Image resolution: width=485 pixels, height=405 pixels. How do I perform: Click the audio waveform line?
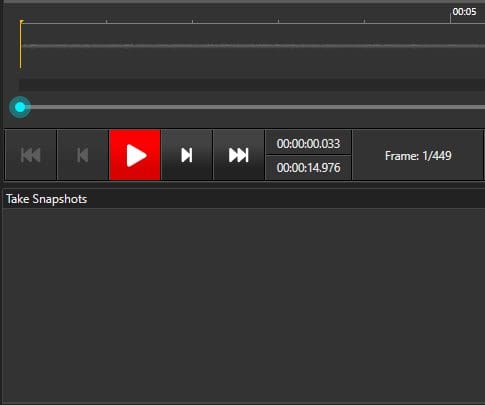(253, 46)
